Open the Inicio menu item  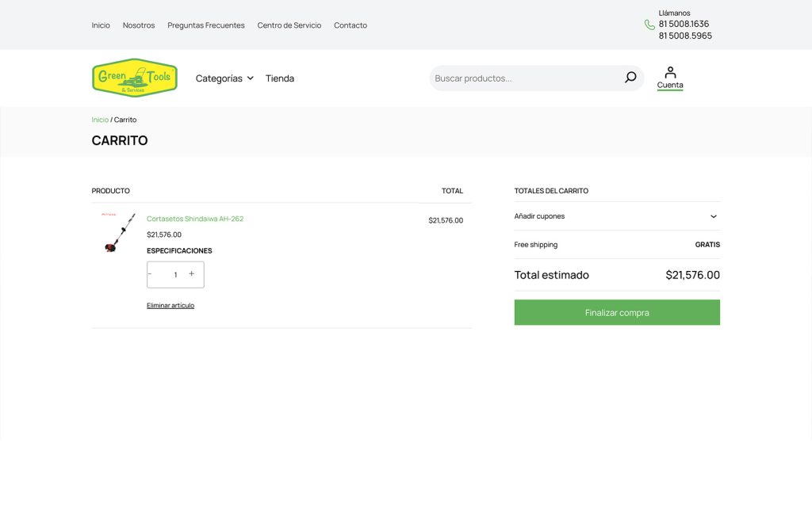coord(101,25)
